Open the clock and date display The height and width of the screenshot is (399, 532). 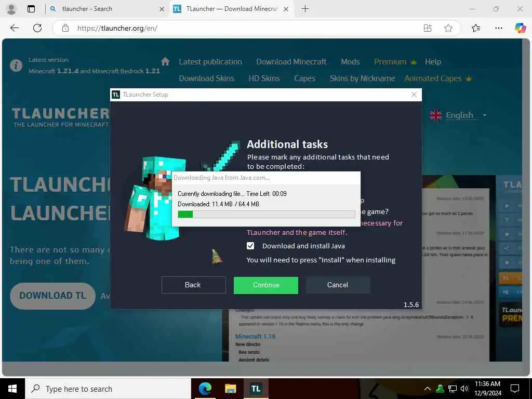point(487,389)
